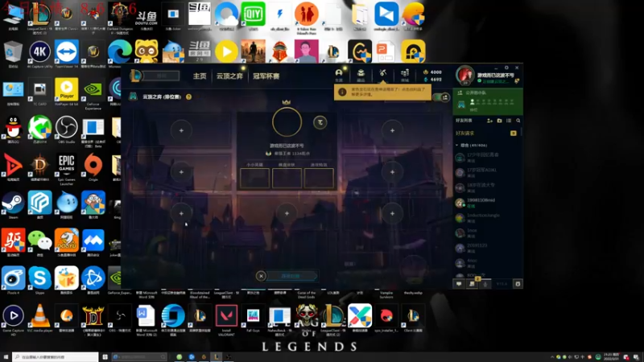Search the friends list with magnifier icon
Image resolution: width=644 pixels, height=362 pixels.
pos(518,121)
